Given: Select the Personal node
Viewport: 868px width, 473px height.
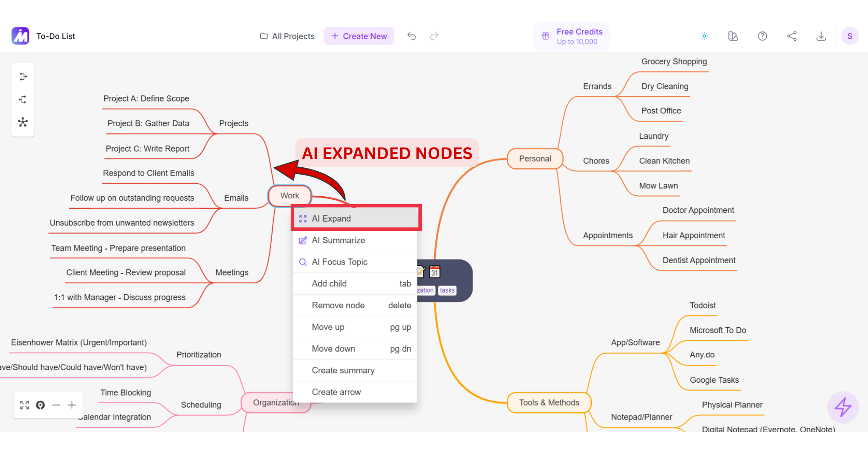Looking at the screenshot, I should pyautogui.click(x=535, y=159).
